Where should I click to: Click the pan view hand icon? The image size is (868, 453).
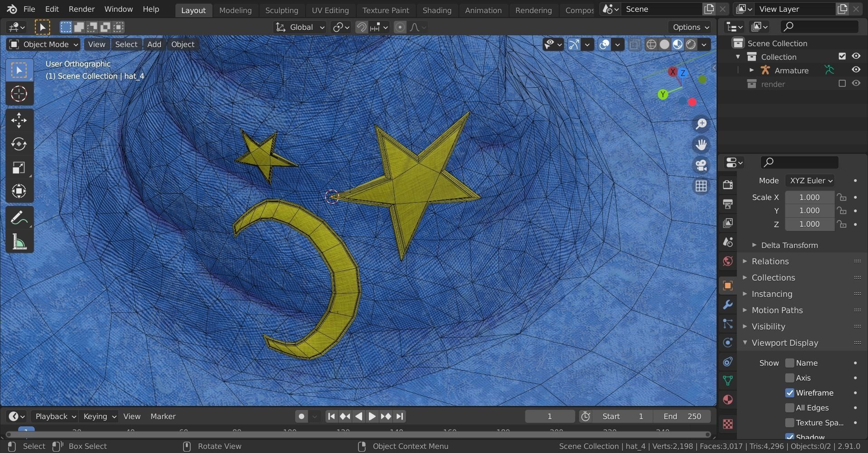tap(701, 145)
